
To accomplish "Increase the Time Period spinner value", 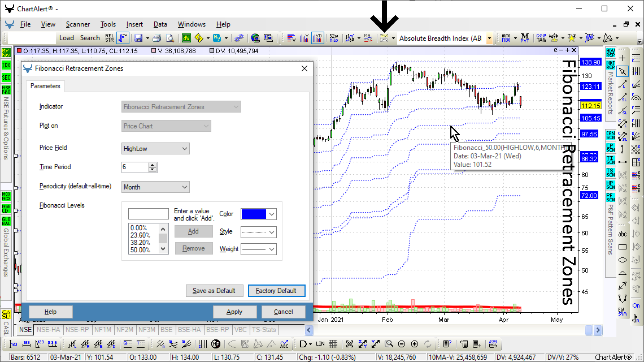I will 153,165.
